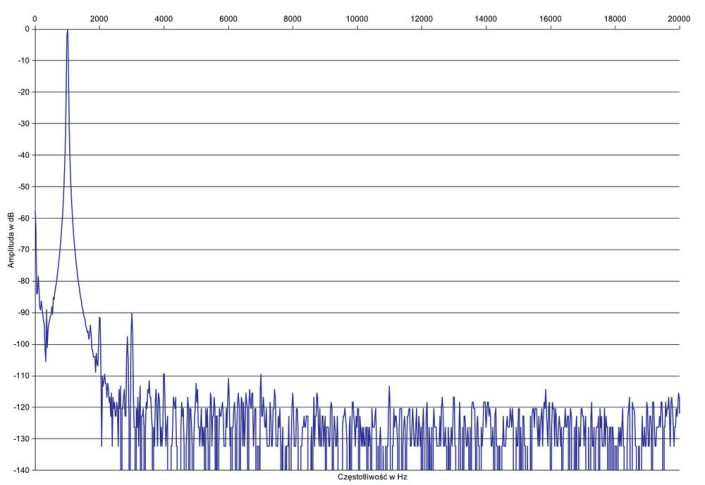Click the 0 label on the frequency axis
Viewport: 705px width, 485px height.
(x=35, y=19)
